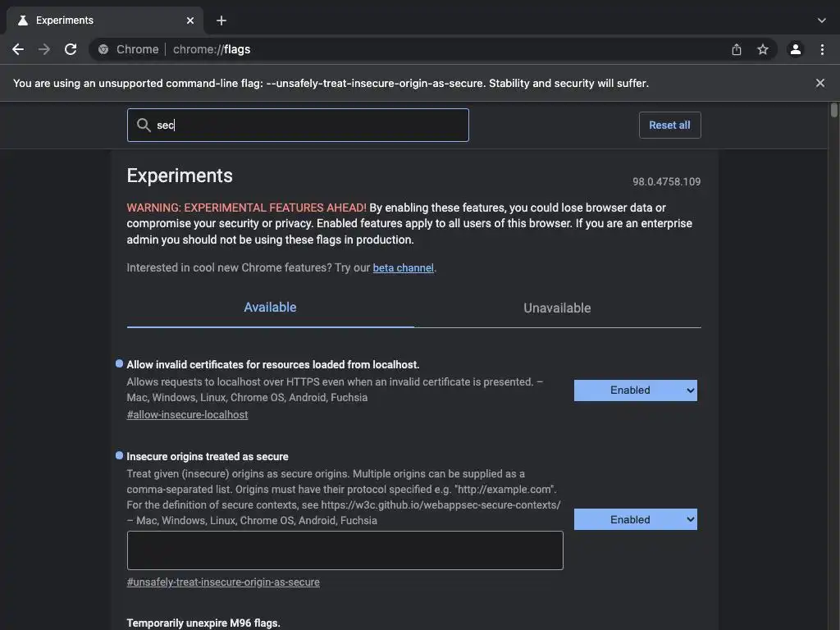
Task: Focus the insecure origins text box
Action: [x=345, y=550]
